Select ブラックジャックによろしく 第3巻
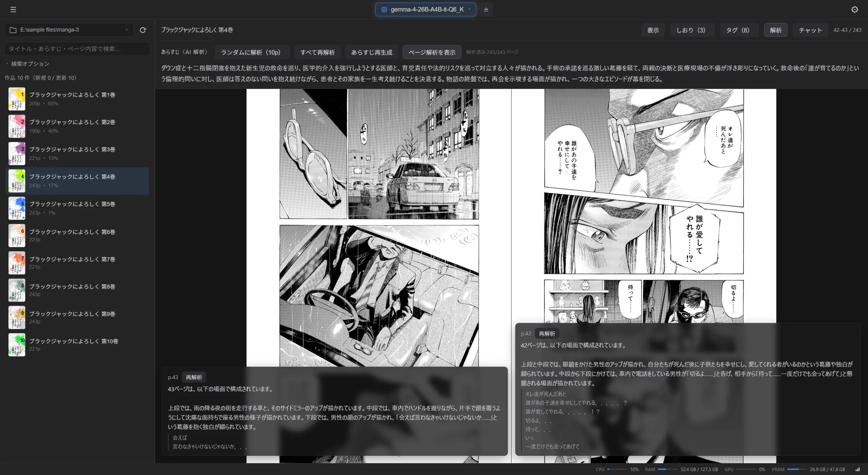Screen dimensions: 868x475 pyautogui.click(x=77, y=154)
